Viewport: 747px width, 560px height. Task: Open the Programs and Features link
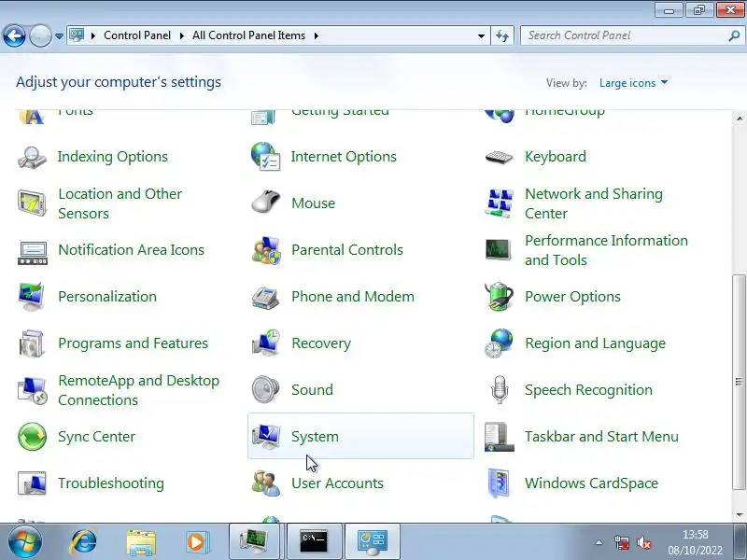coord(133,343)
